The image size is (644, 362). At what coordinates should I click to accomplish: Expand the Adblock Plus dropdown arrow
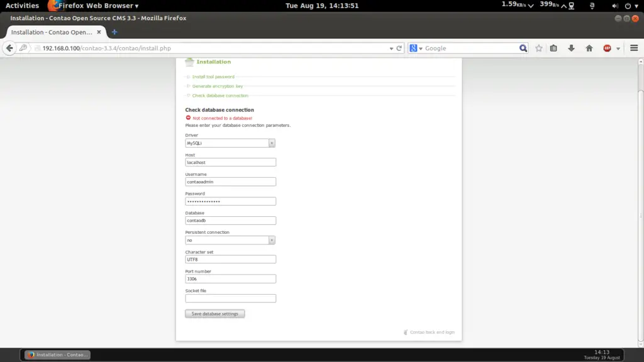click(x=618, y=48)
